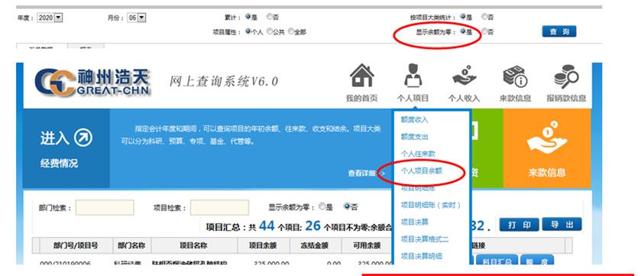Viewport: 644px width, 276px height.
Task: Click the 项目名称 column header
Action: (x=194, y=245)
